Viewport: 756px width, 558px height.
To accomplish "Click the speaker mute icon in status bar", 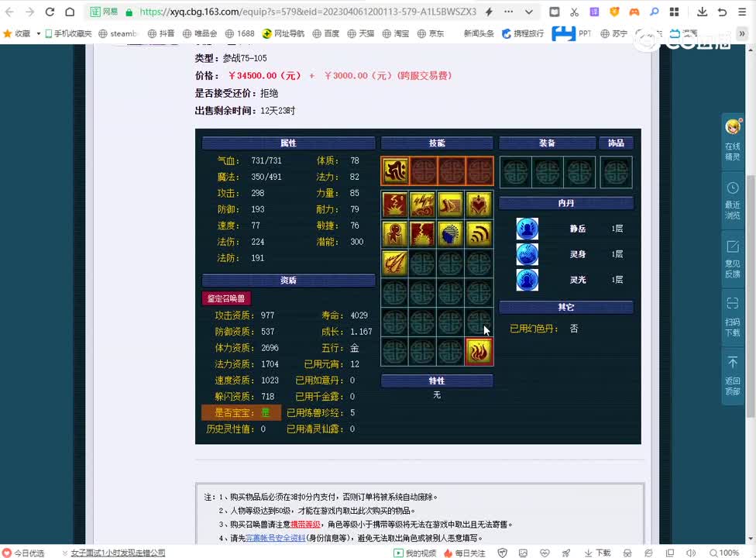I will (691, 553).
